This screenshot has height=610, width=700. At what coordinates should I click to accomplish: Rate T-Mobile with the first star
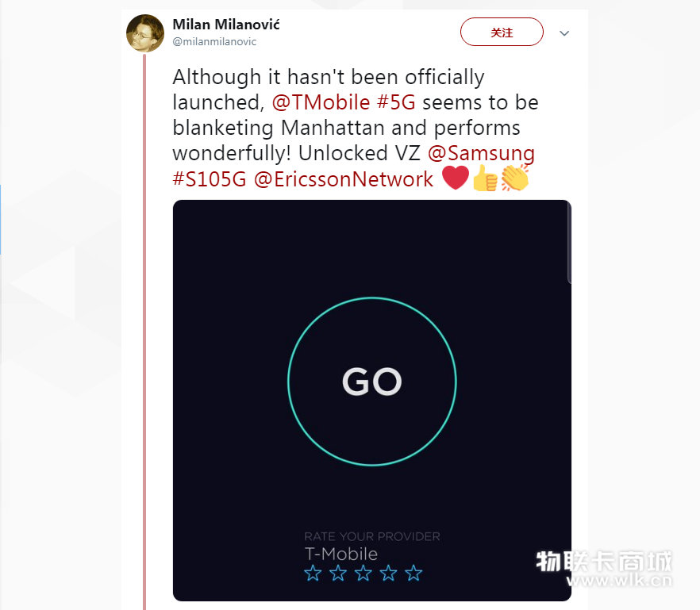click(313, 573)
